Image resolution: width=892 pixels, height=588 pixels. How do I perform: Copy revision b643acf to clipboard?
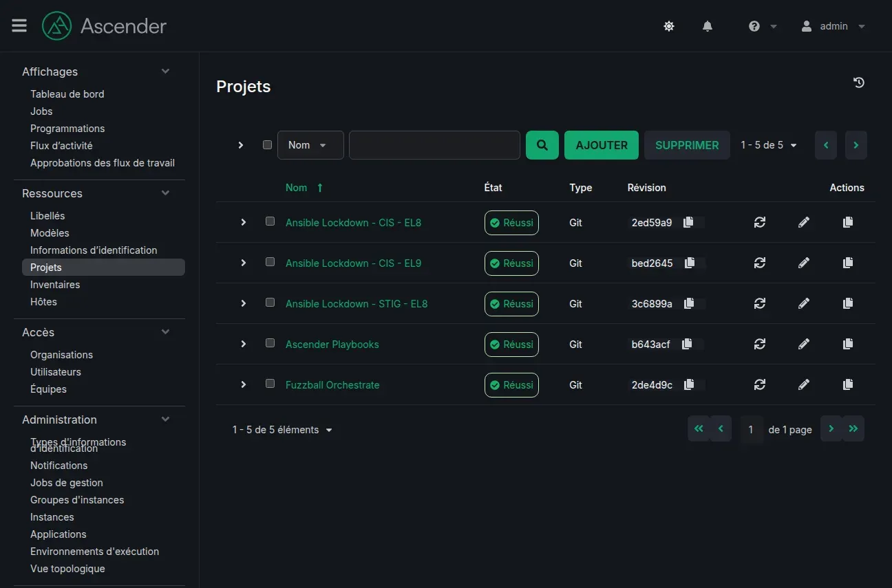(687, 344)
